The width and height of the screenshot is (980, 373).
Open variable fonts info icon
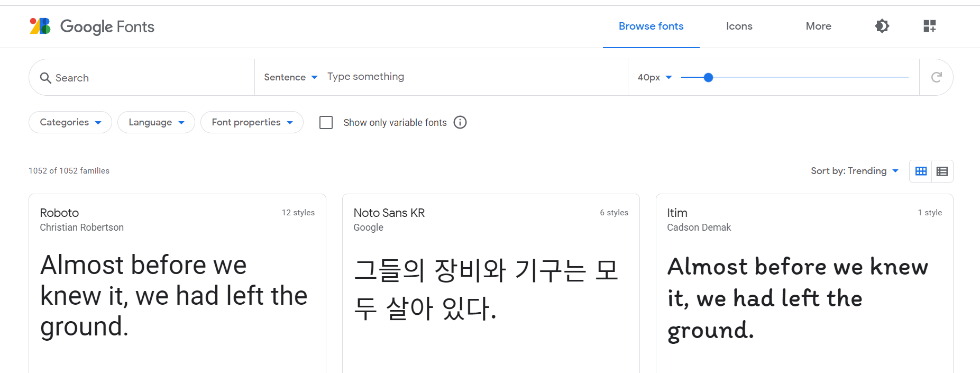coord(460,122)
